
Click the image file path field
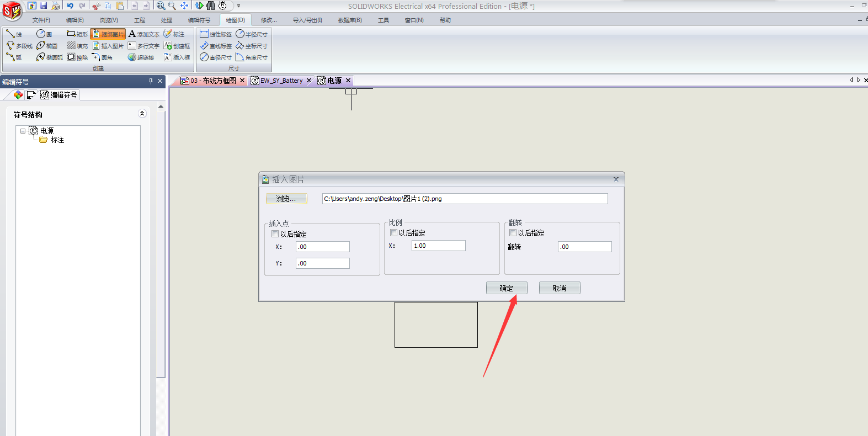coord(465,199)
